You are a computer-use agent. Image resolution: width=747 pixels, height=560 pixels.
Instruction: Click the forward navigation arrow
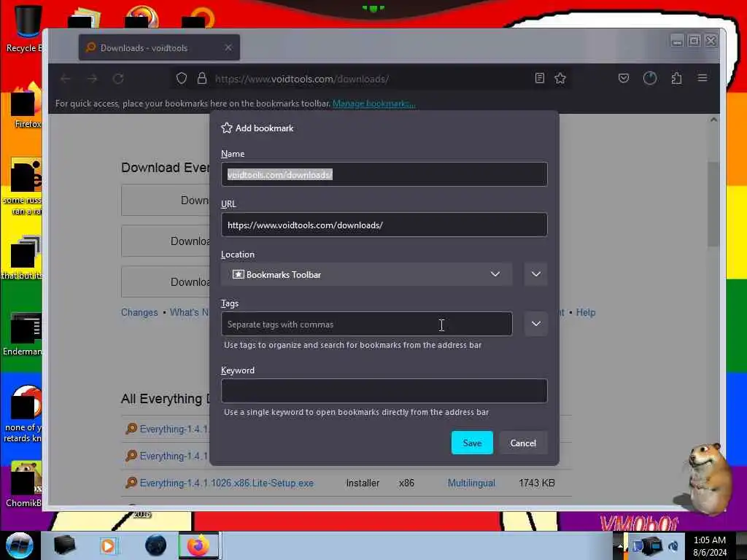coord(92,79)
